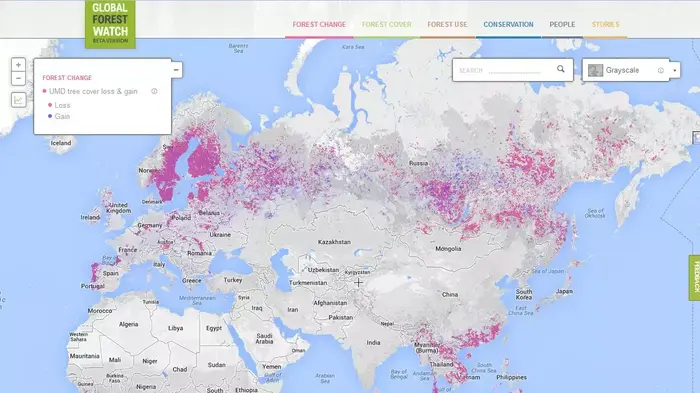The width and height of the screenshot is (700, 393).
Task: Click the Global Forest Watch logo
Action: (110, 24)
